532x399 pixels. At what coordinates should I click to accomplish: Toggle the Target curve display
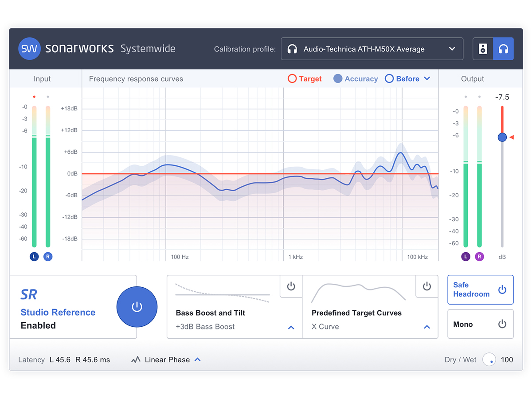305,78
